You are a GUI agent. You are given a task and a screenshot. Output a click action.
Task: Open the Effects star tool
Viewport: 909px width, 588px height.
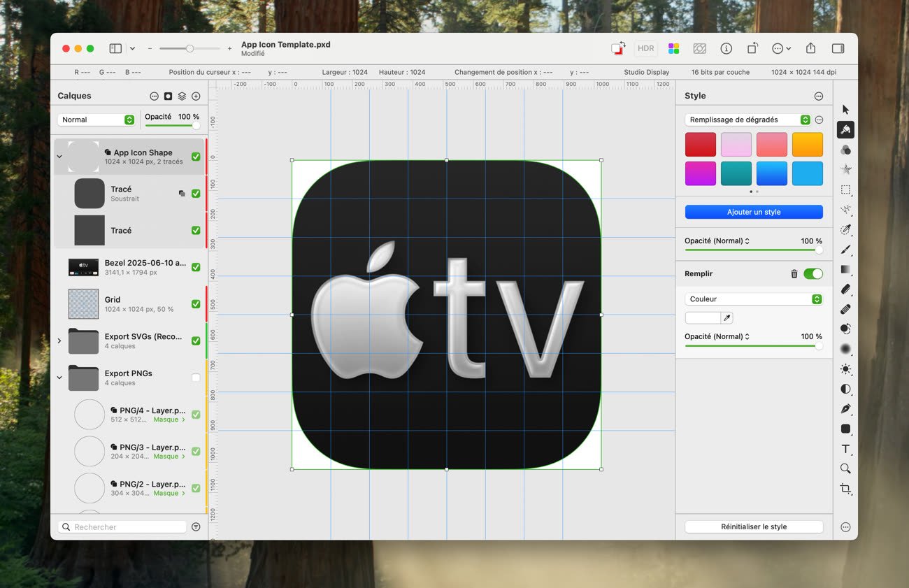[845, 169]
